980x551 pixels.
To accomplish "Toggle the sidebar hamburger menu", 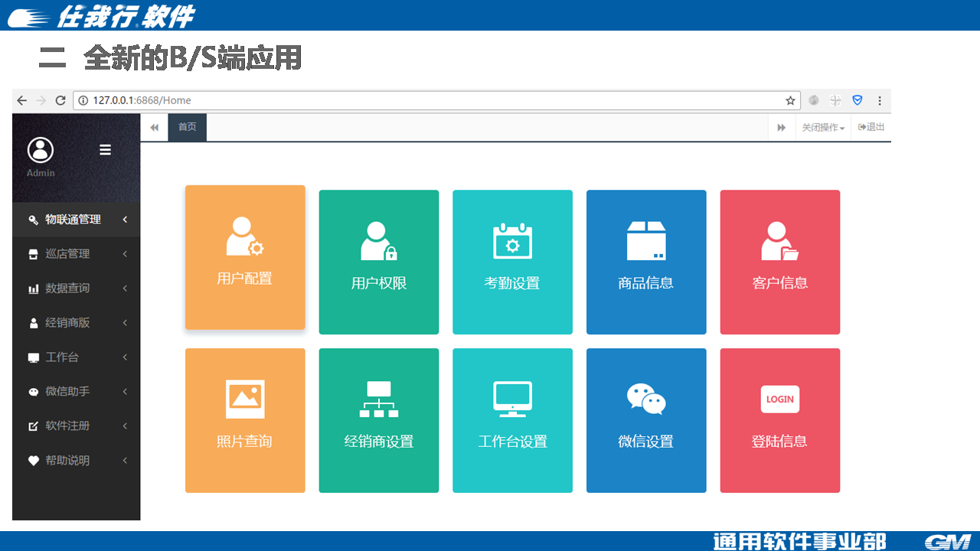I will 106,150.
